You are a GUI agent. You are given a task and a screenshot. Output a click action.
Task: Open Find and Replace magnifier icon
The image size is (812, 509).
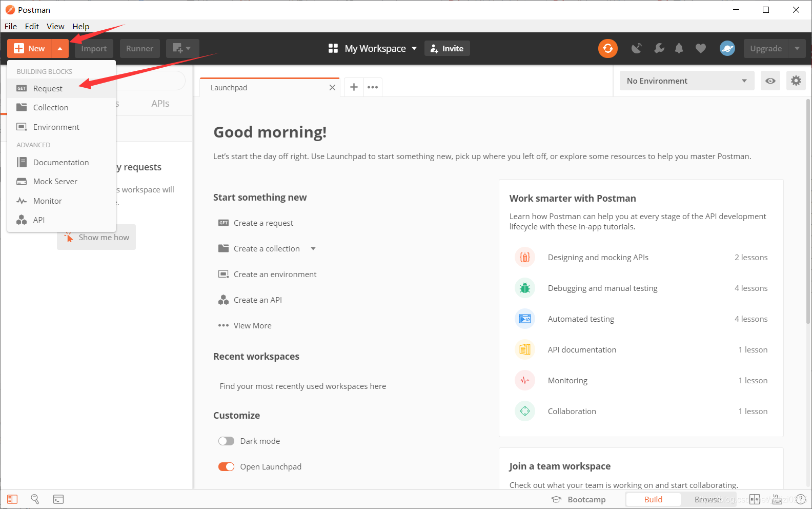[35, 499]
